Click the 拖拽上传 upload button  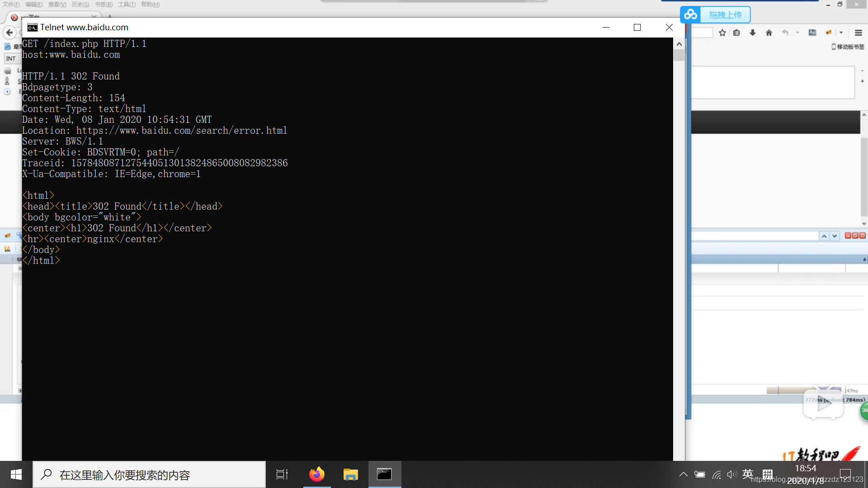[x=725, y=15]
